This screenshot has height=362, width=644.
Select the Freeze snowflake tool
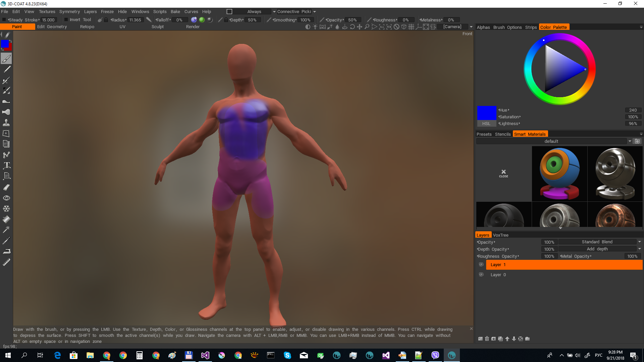(x=6, y=208)
